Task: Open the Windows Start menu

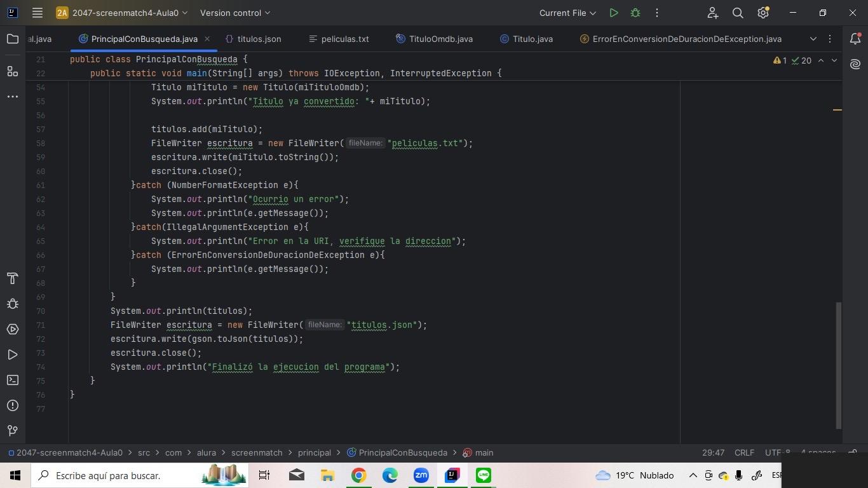Action: (15, 475)
